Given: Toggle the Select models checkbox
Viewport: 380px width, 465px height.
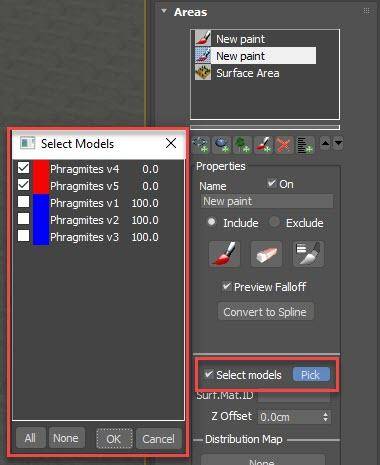Looking at the screenshot, I should coord(209,375).
